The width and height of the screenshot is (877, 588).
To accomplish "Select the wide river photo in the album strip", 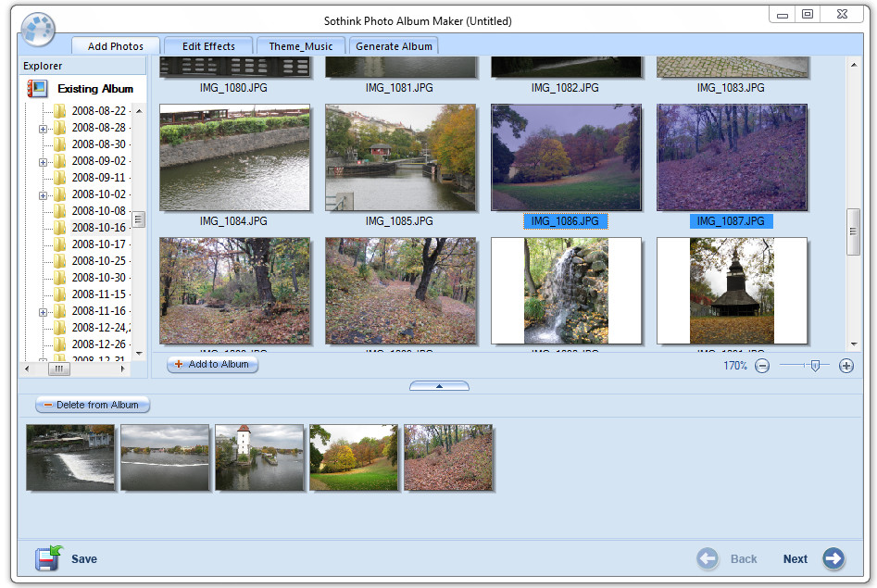I will coord(165,457).
